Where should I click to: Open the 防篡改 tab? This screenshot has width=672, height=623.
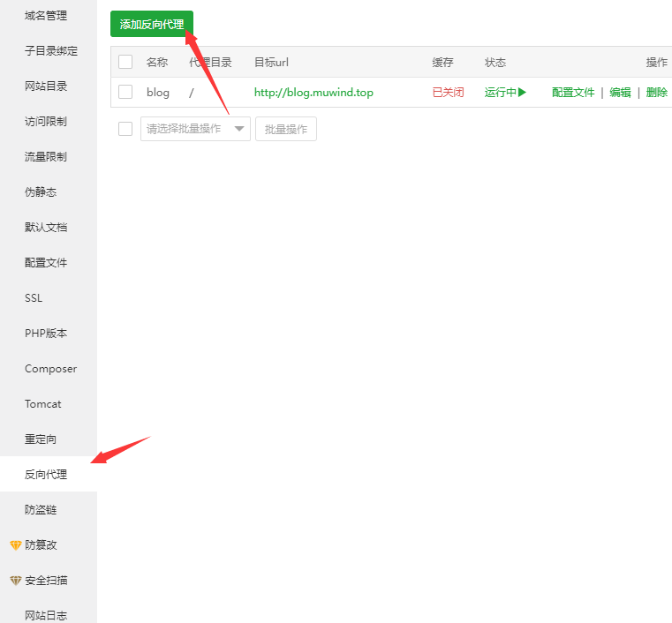41,545
